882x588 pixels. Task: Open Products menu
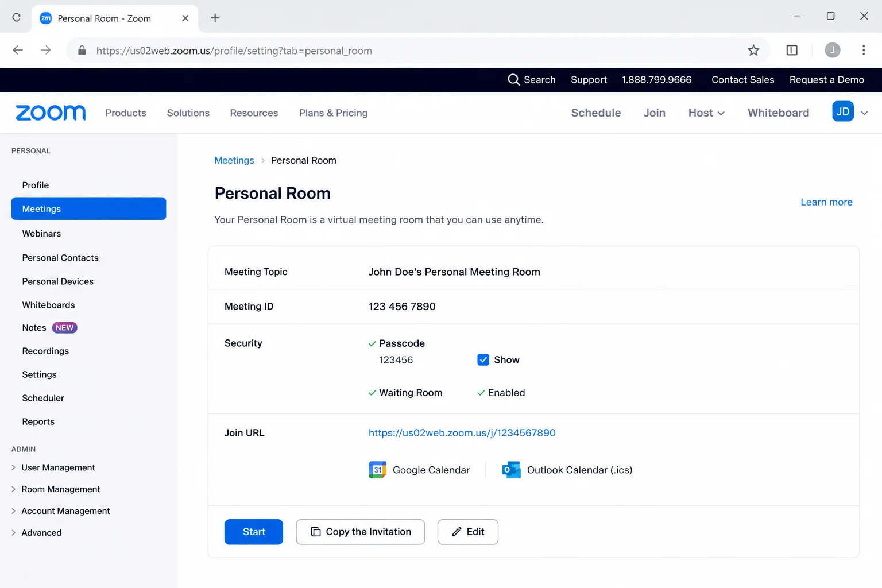(x=126, y=113)
